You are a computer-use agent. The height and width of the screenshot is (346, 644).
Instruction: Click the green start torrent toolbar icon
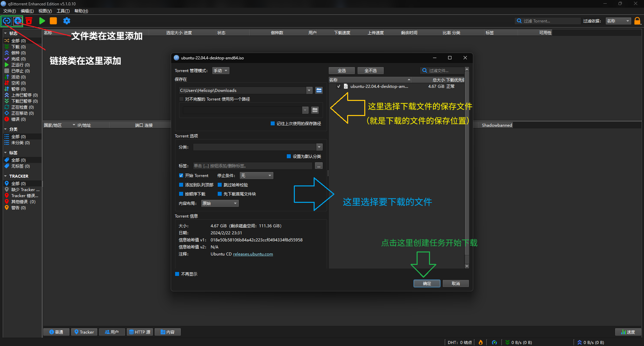tap(42, 21)
